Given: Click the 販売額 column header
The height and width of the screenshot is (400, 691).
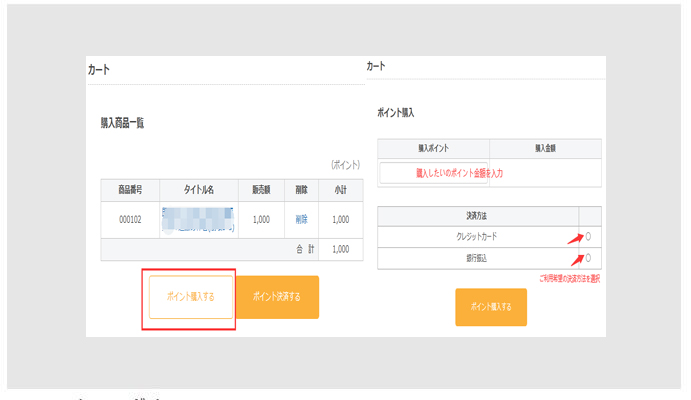Looking at the screenshot, I should point(261,190).
